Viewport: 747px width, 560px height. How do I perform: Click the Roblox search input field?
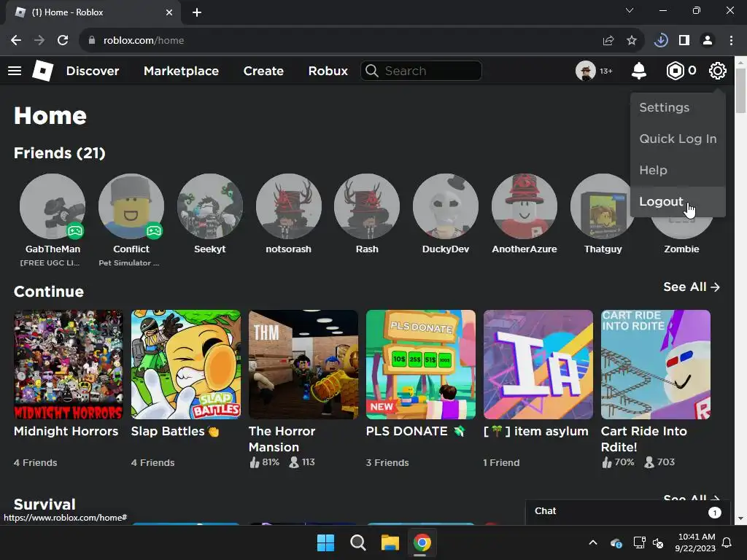(421, 71)
